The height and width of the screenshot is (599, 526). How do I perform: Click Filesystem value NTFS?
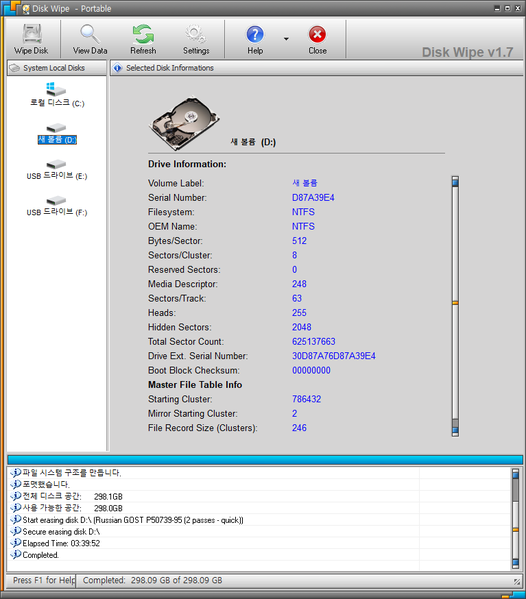[x=303, y=212]
